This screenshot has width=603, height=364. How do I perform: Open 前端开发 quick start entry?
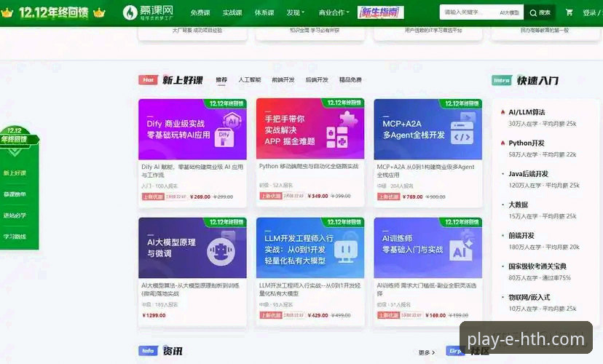521,235
